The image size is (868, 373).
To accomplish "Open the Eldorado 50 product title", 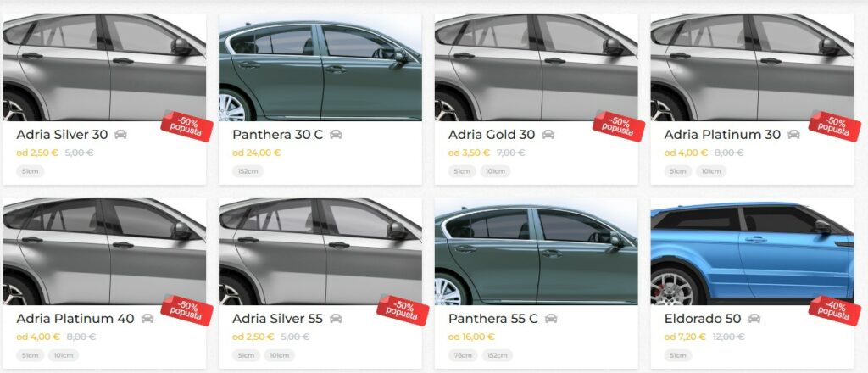I will click(x=703, y=319).
